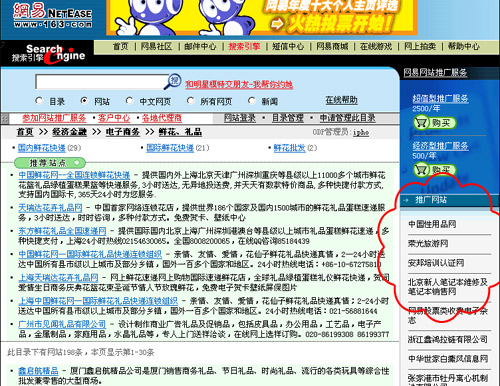This screenshot has height=386, width=500.
Task: Open the 在线游戏 nav menu item
Action: [376, 46]
